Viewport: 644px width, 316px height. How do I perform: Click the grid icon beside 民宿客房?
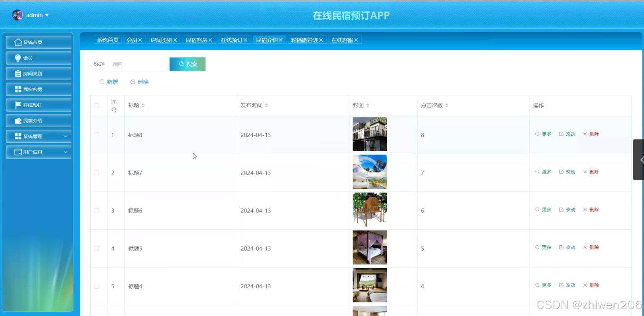click(18, 89)
